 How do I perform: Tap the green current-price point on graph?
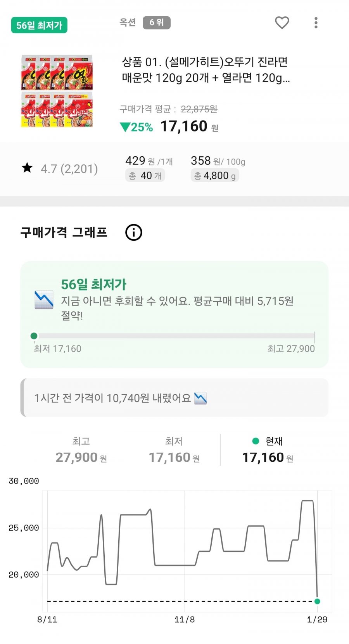317,601
